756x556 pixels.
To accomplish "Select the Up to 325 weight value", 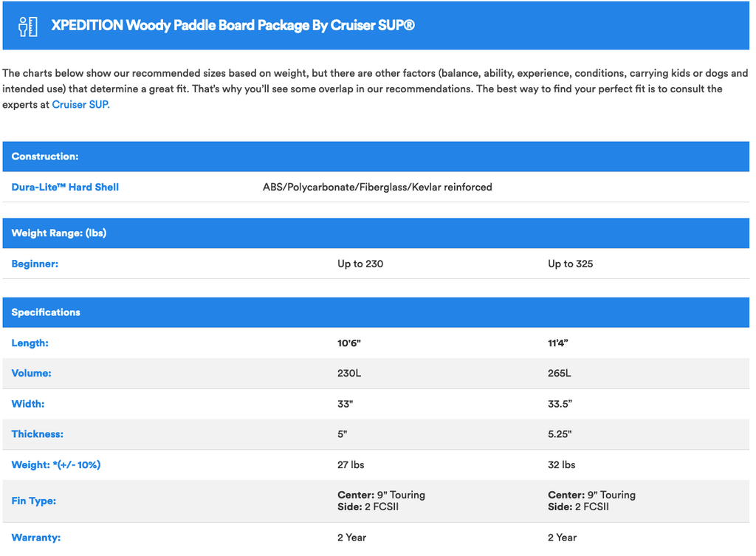I will coord(570,264).
